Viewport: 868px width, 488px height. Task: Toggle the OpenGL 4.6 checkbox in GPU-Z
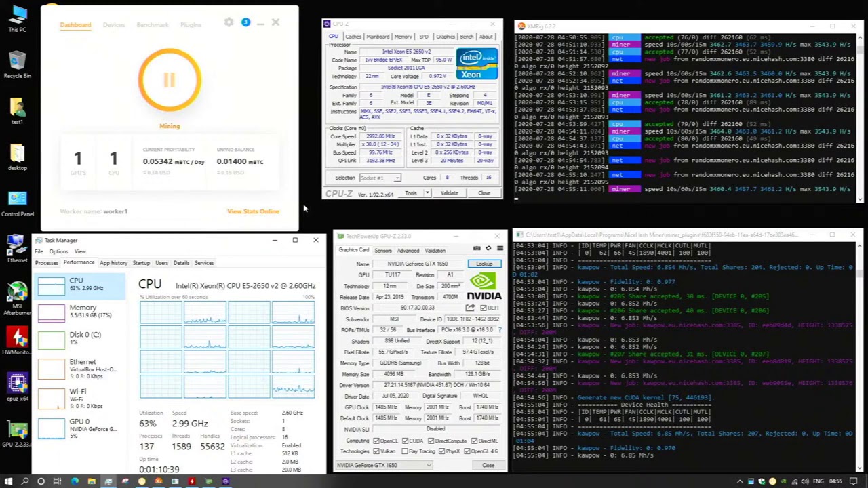point(468,451)
